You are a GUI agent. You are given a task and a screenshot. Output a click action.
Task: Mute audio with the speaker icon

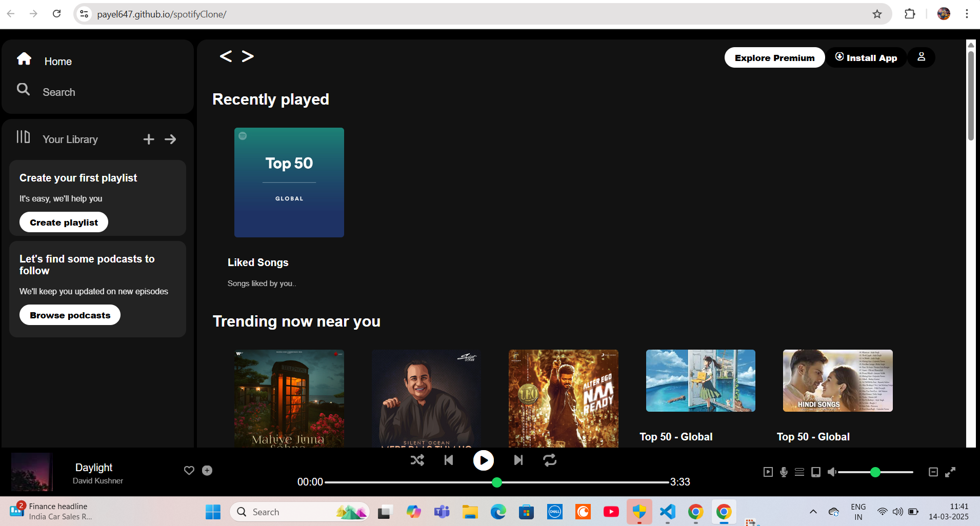click(832, 472)
